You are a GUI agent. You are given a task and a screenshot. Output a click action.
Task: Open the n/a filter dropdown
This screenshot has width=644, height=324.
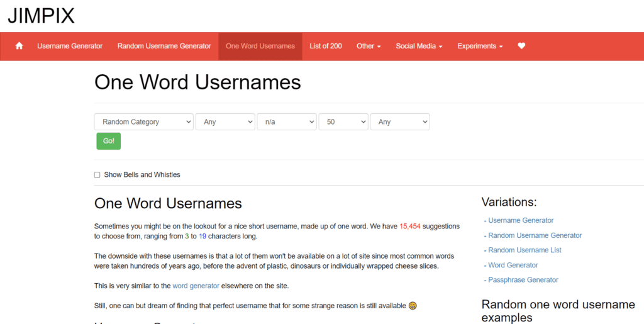tap(287, 122)
